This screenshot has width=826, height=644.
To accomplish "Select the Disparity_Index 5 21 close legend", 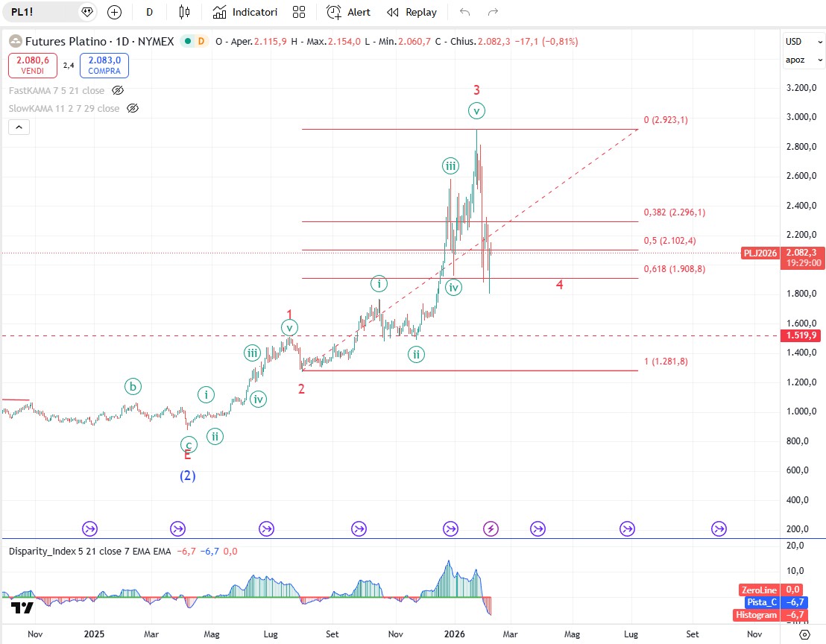I will pos(89,552).
